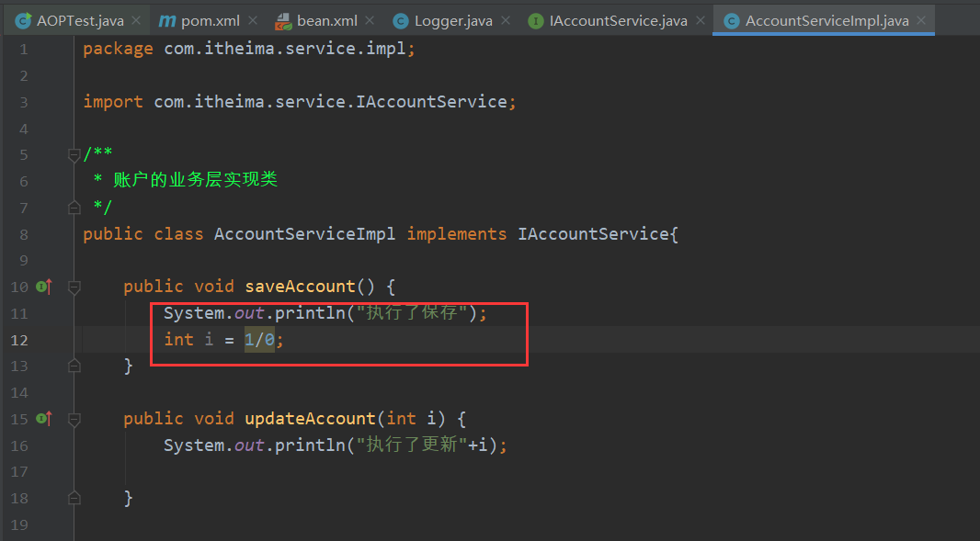Click the IAccountService interface name on line 8
Screen dimensions: 980x541
point(594,234)
